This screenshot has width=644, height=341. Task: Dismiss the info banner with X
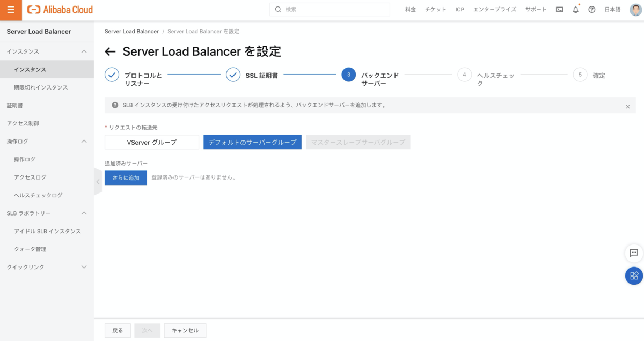[627, 107]
